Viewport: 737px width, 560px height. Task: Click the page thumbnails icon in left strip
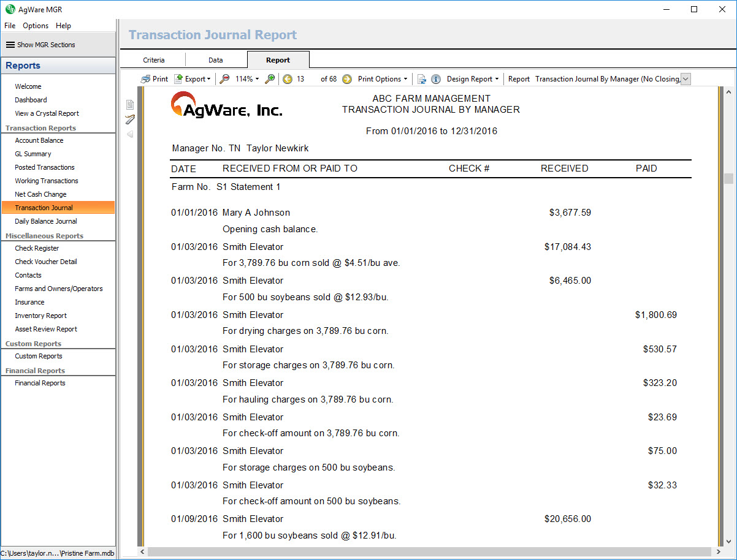pos(130,105)
